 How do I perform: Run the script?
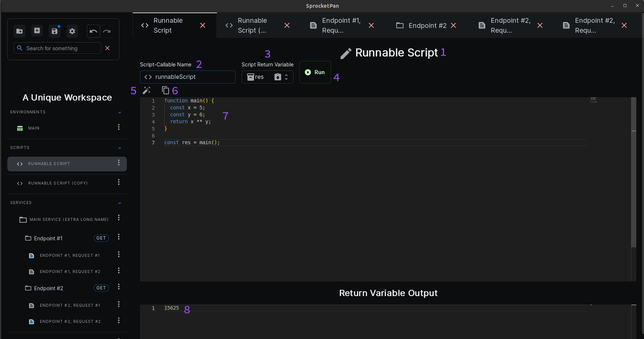tap(315, 72)
